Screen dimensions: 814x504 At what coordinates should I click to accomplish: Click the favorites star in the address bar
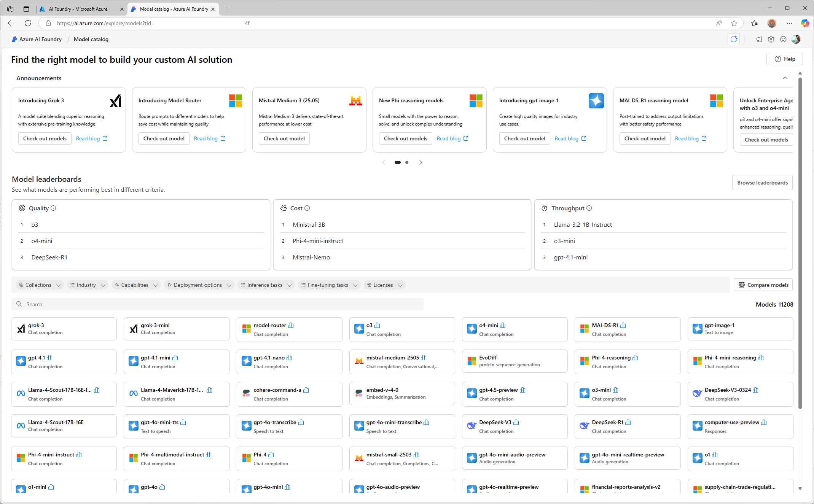[x=734, y=23]
